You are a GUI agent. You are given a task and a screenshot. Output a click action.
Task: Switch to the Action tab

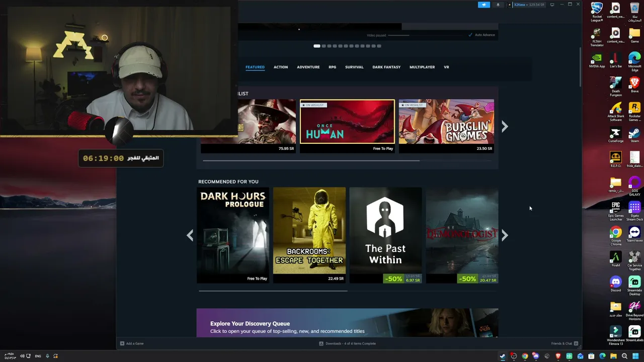click(x=281, y=67)
